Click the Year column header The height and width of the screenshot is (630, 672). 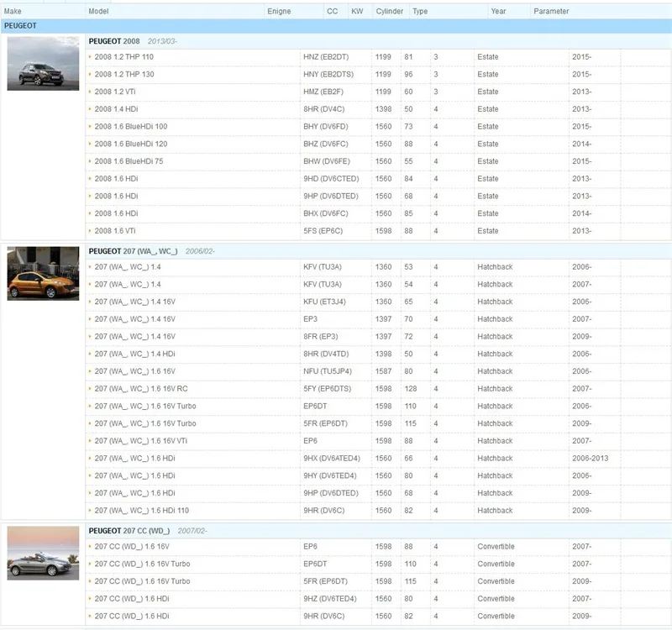coord(498,11)
